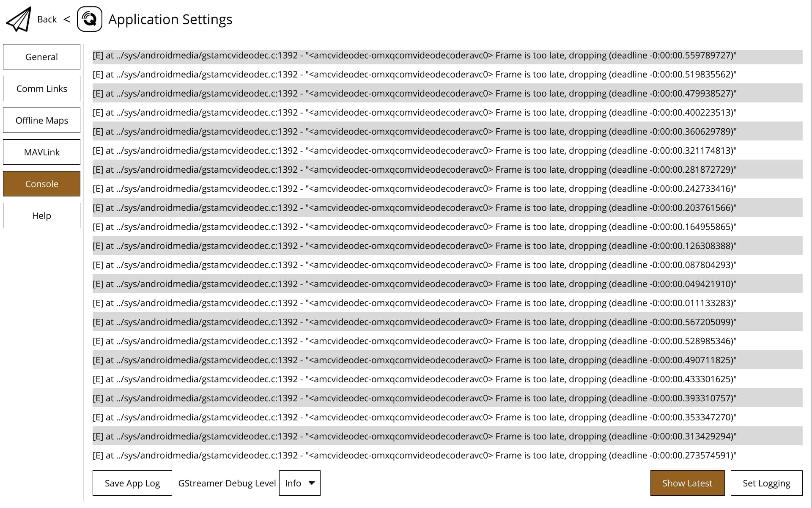
Task: Select log line with deadline -0:00:00.393310757
Action: click(x=447, y=398)
